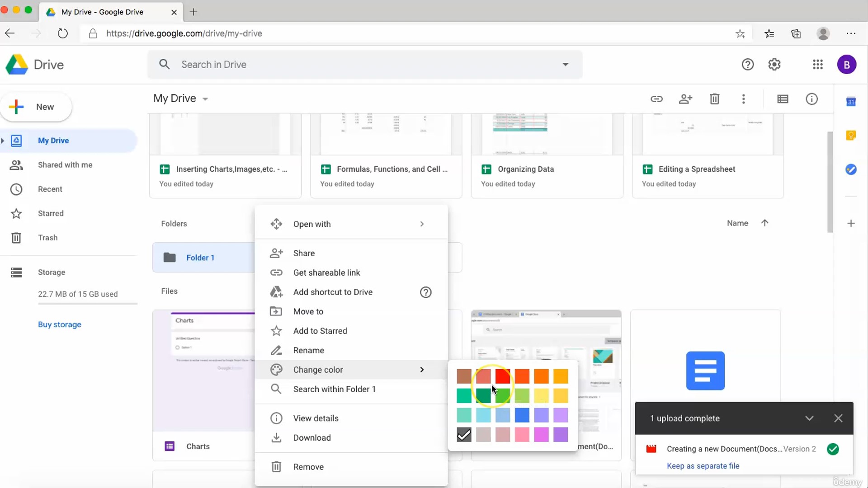Open the browser collections icon
Viewport: 868px width, 488px height.
click(x=796, y=33)
